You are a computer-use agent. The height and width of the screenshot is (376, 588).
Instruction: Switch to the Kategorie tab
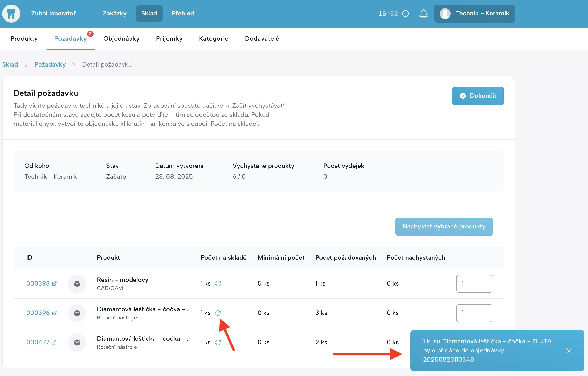click(213, 39)
